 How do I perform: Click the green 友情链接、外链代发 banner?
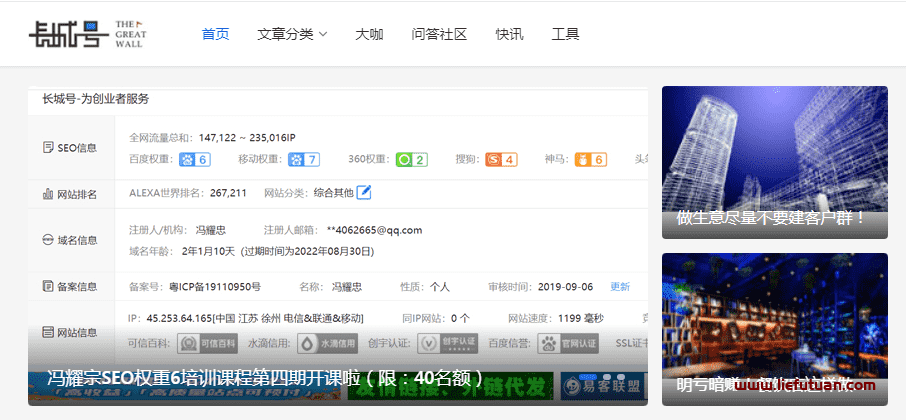[x=450, y=386]
